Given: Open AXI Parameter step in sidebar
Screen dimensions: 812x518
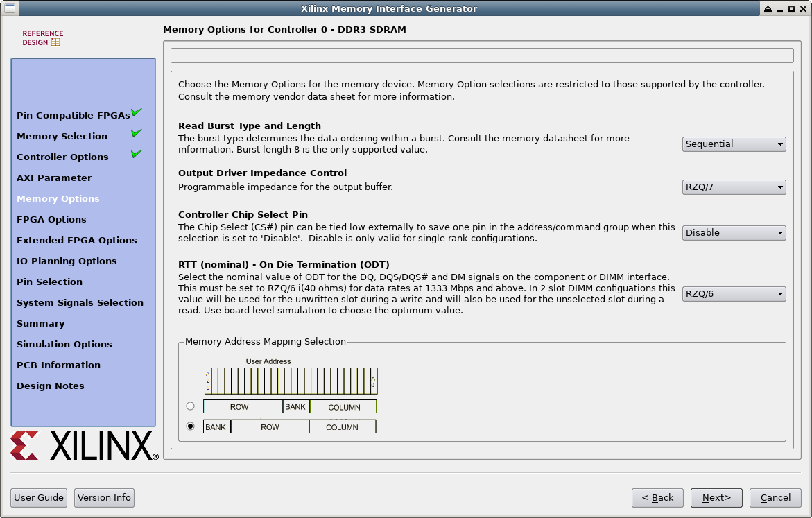Looking at the screenshot, I should (54, 178).
